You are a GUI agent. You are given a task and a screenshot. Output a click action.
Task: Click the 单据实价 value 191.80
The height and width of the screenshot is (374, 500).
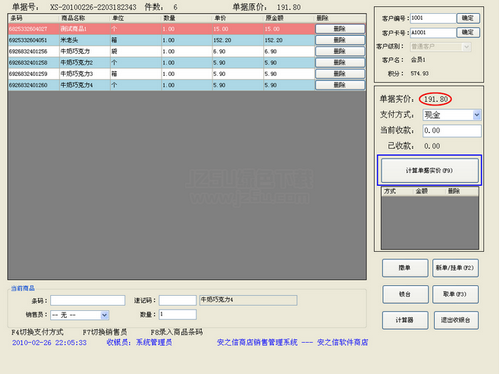tap(436, 99)
